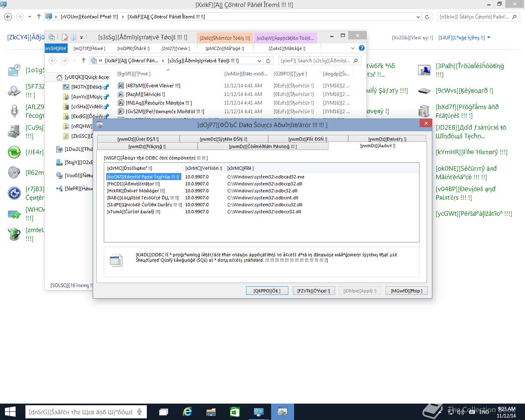
Task: Open Devices and Printers item
Action: click(x=466, y=193)
